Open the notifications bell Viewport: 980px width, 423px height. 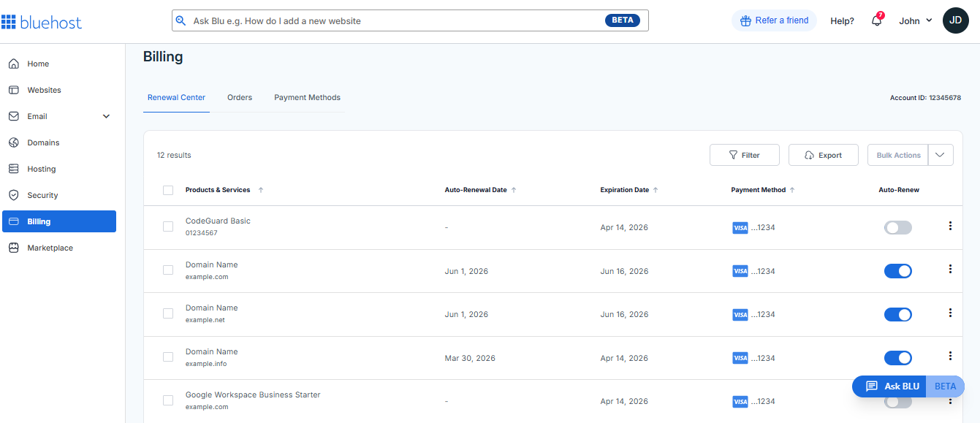click(x=876, y=20)
